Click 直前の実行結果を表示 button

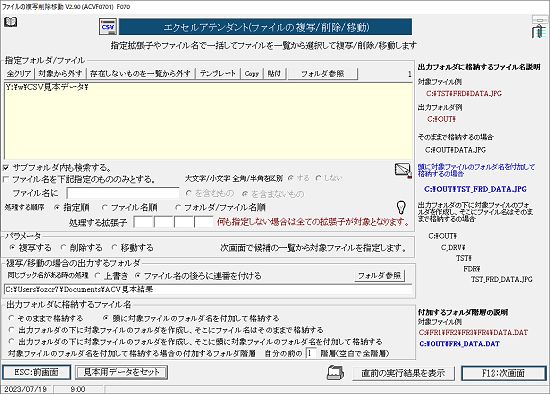point(403,373)
